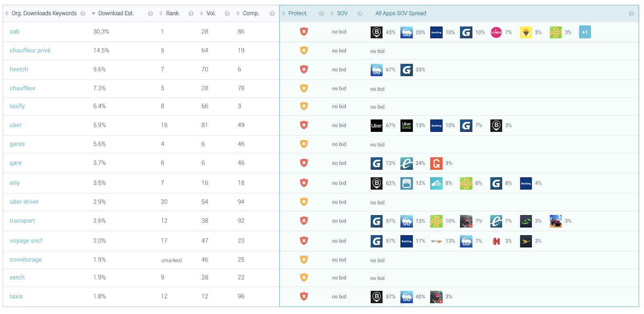This screenshot has width=644, height=314.
Task: Click help icon next to Org. Downloads Keywords
Action: (83, 14)
